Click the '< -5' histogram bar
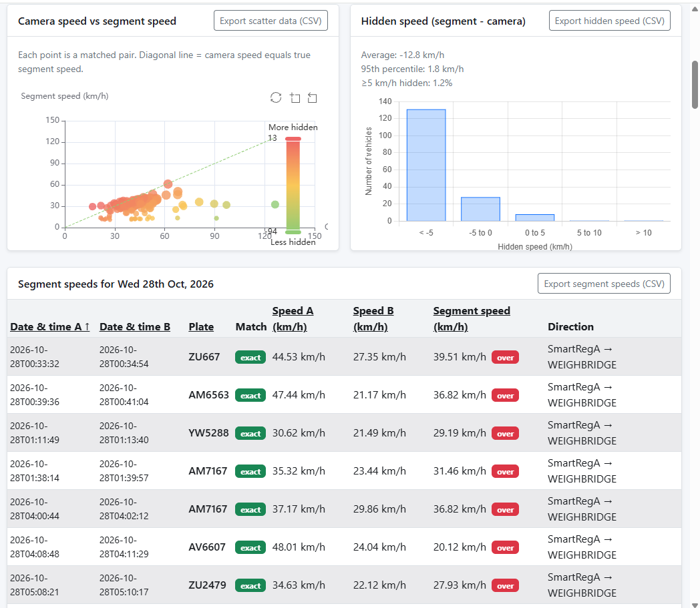700x608 pixels. (426, 165)
